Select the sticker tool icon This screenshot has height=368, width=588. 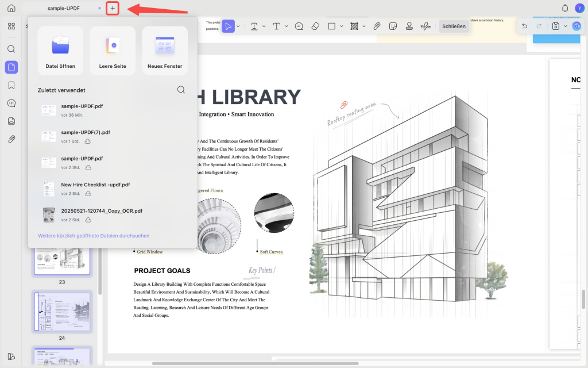(x=393, y=26)
